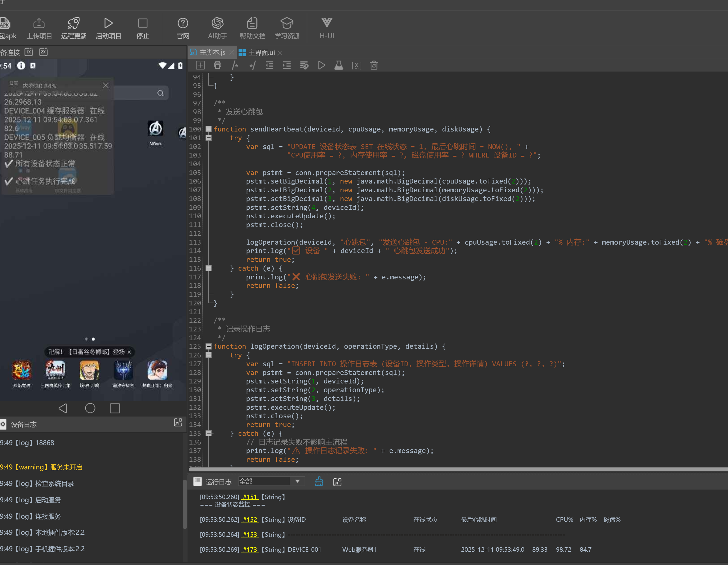728x565 pixels.
Task: Select the 主脚本.js tab
Action: pos(212,53)
